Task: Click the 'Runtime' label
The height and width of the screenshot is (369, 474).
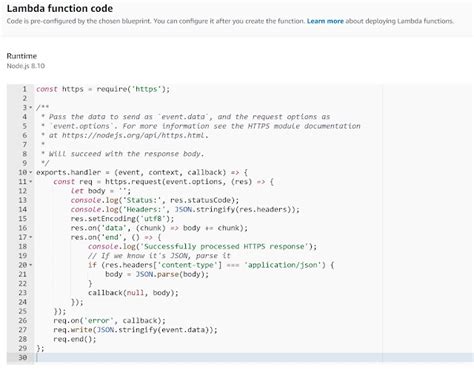Action: click(22, 56)
